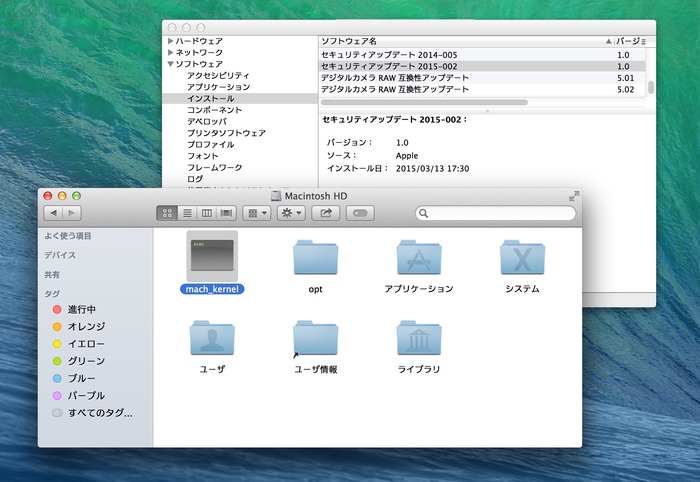This screenshot has height=482, width=700.
Task: Click the よく使う項目 sidebar heading
Action: coord(68,236)
